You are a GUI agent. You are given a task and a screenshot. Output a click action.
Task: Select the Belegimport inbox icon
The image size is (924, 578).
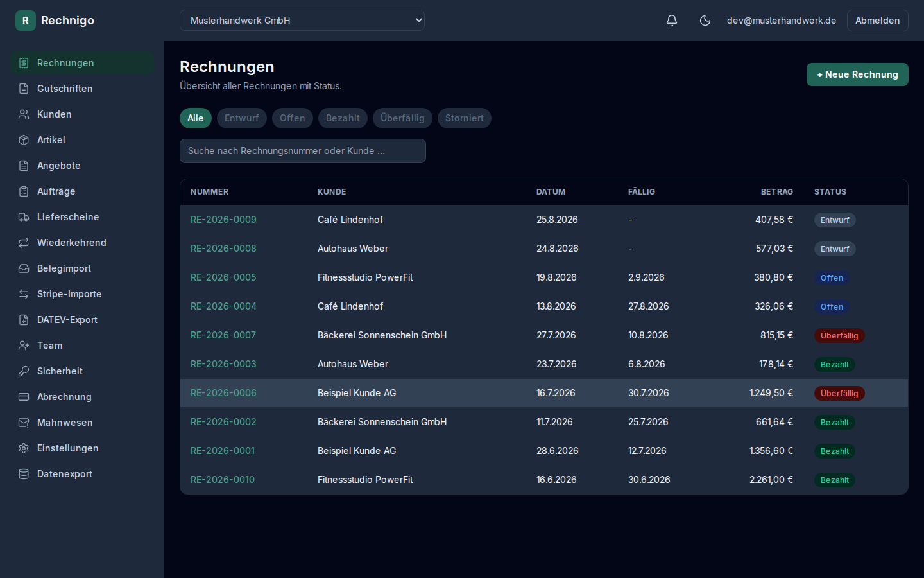(24, 268)
